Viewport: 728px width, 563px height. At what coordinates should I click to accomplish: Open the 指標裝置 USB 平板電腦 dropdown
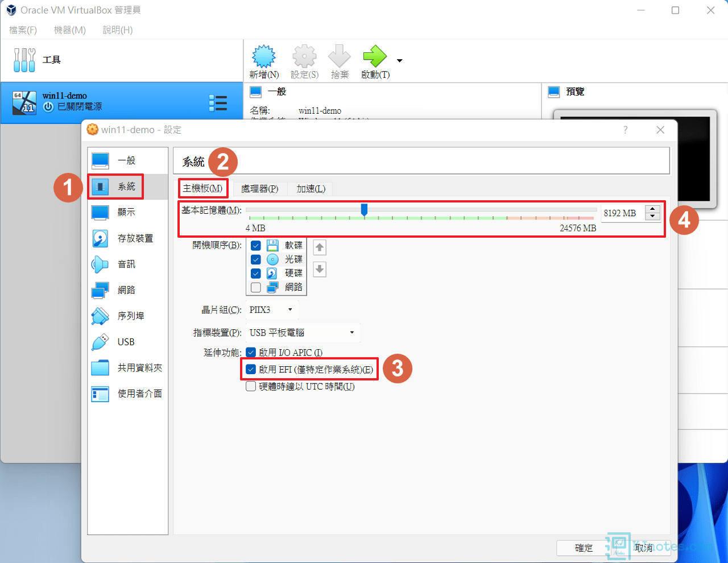303,333
